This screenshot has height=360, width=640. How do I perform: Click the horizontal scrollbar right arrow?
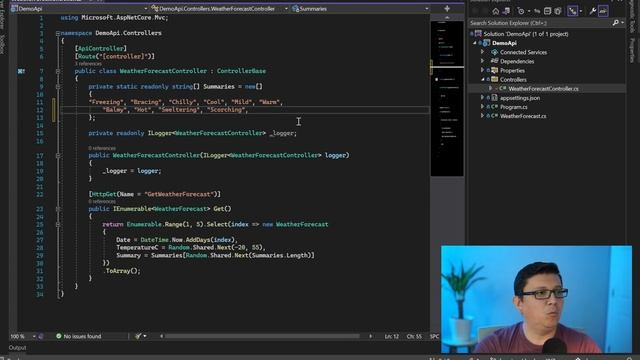tap(370, 336)
